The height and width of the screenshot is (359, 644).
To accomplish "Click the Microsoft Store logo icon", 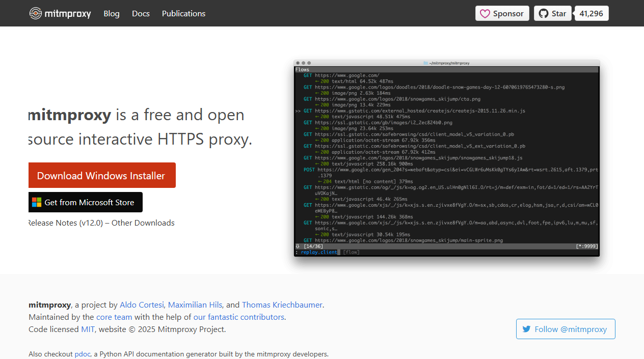I will [37, 202].
